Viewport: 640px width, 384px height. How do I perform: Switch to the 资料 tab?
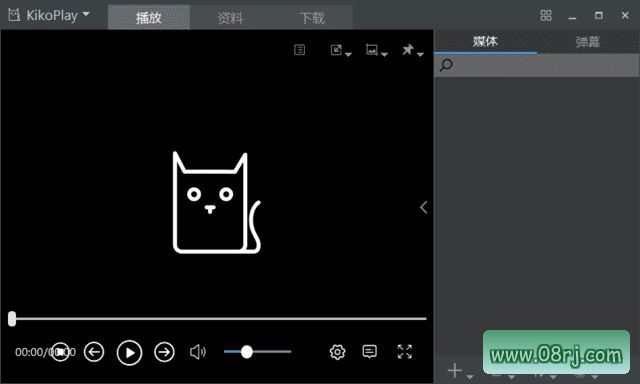click(x=230, y=18)
